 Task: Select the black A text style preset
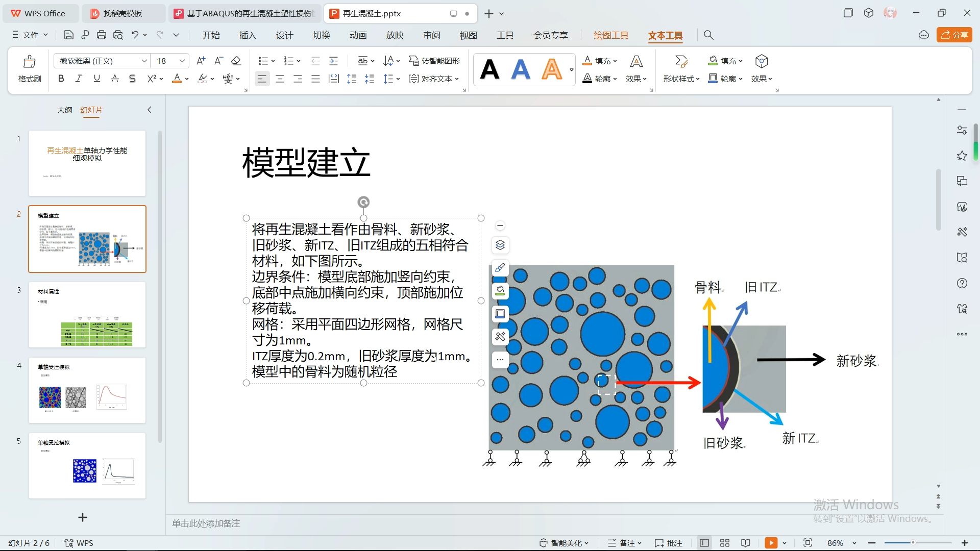tap(489, 69)
